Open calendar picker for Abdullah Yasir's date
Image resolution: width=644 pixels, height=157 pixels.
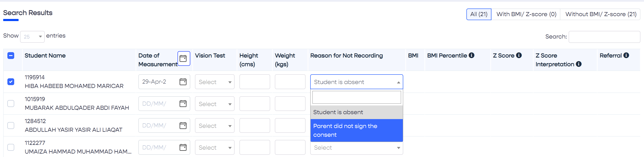(x=183, y=125)
